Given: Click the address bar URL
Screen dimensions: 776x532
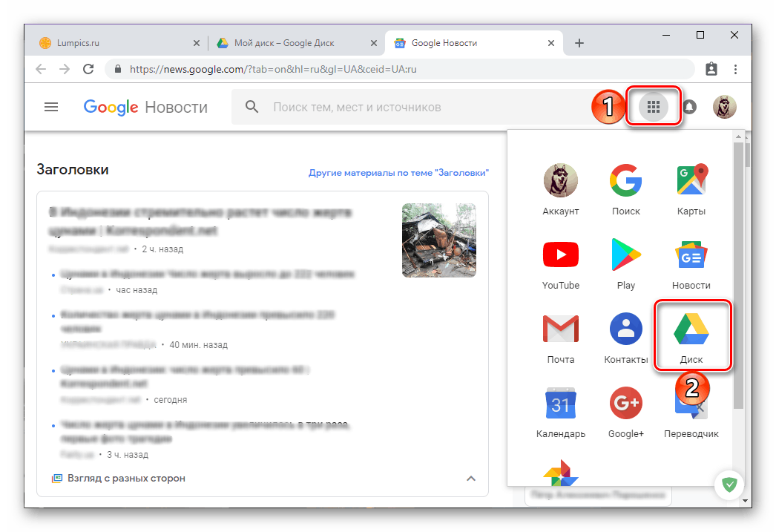Looking at the screenshot, I should tap(273, 69).
